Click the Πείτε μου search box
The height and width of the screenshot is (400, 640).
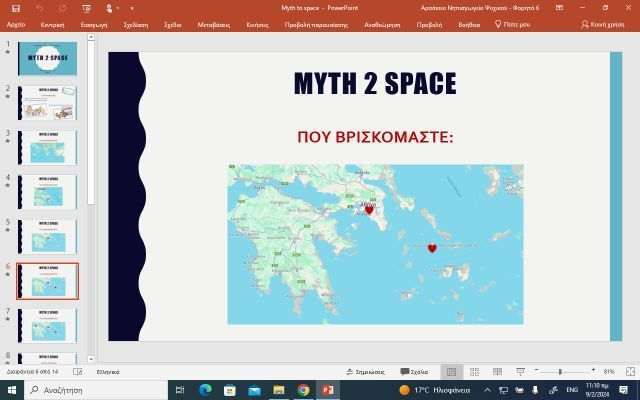click(x=513, y=22)
